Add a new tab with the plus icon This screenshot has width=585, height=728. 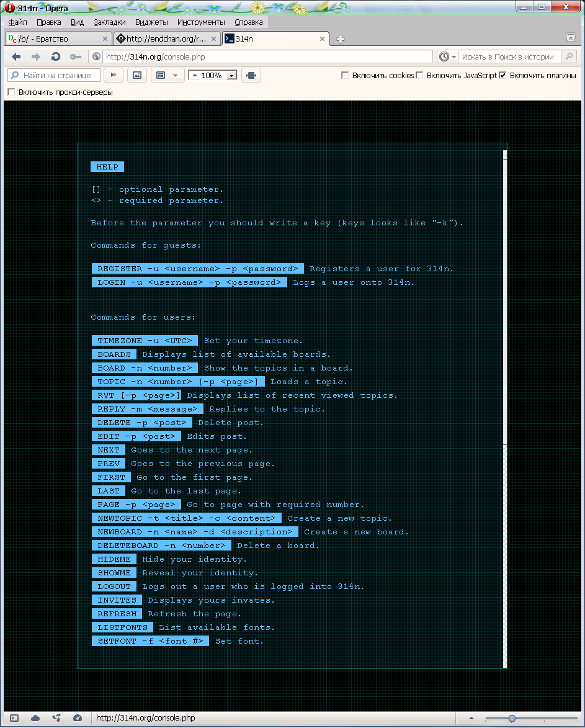[341, 39]
